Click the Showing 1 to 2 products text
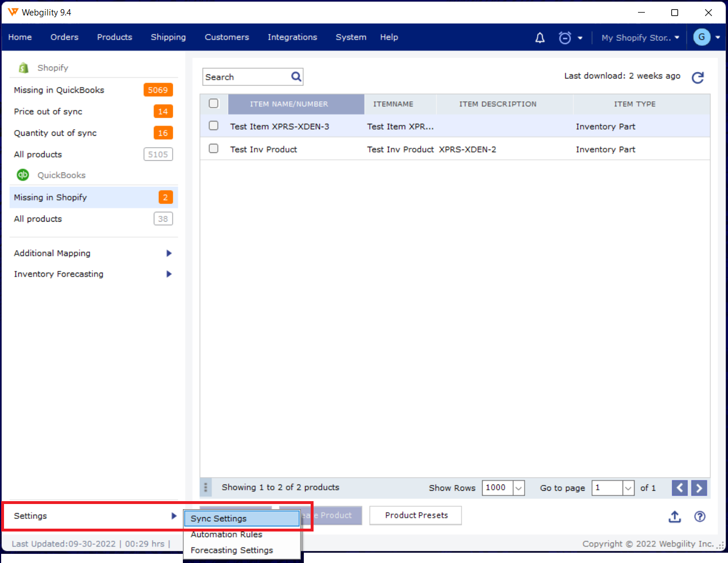The height and width of the screenshot is (563, 728). point(280,487)
